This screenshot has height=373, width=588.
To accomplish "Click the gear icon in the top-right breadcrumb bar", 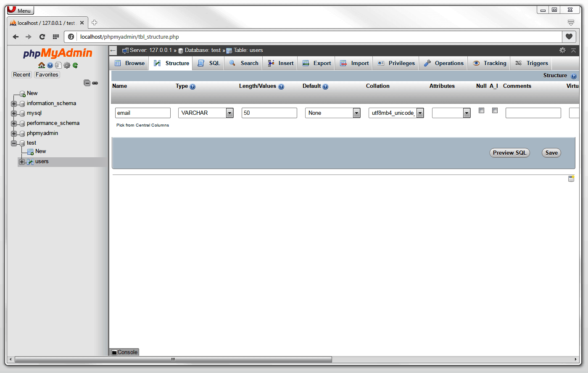I will point(563,50).
